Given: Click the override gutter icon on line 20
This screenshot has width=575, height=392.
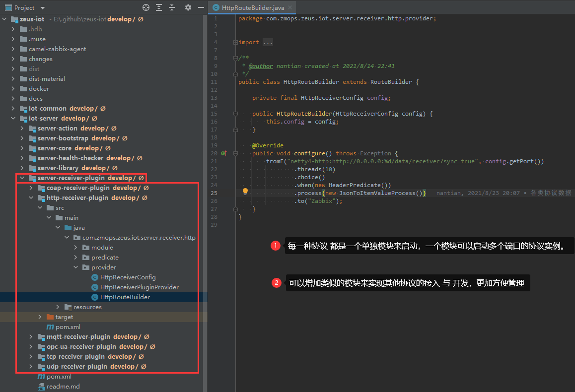Looking at the screenshot, I should click(x=223, y=153).
